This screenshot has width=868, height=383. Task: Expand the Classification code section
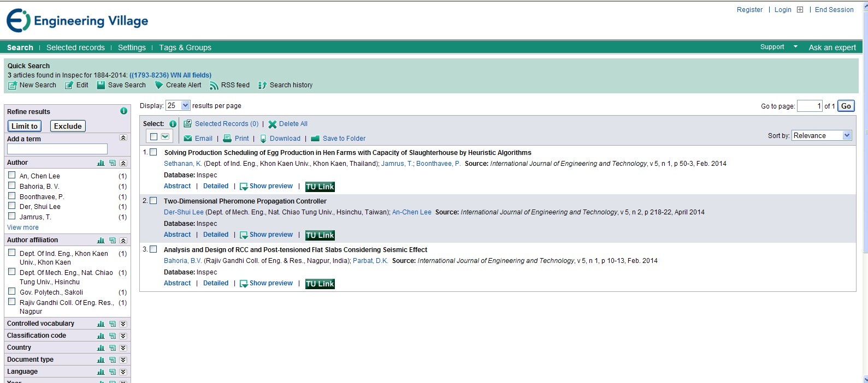coord(123,336)
